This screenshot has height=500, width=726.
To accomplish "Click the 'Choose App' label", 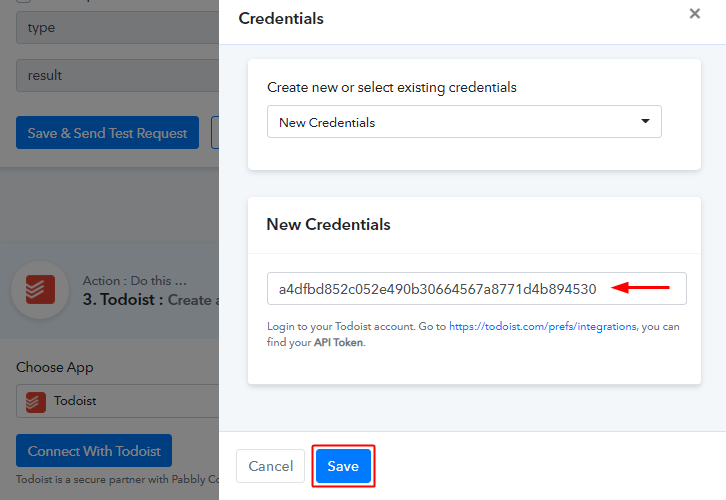I will point(55,367).
